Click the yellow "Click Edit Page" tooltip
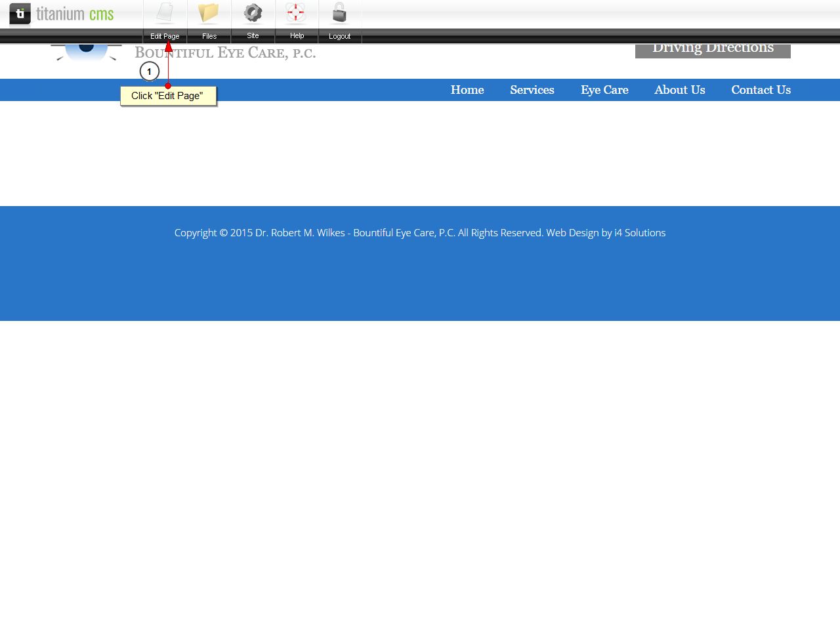Image resolution: width=840 pixels, height=632 pixels. [168, 96]
